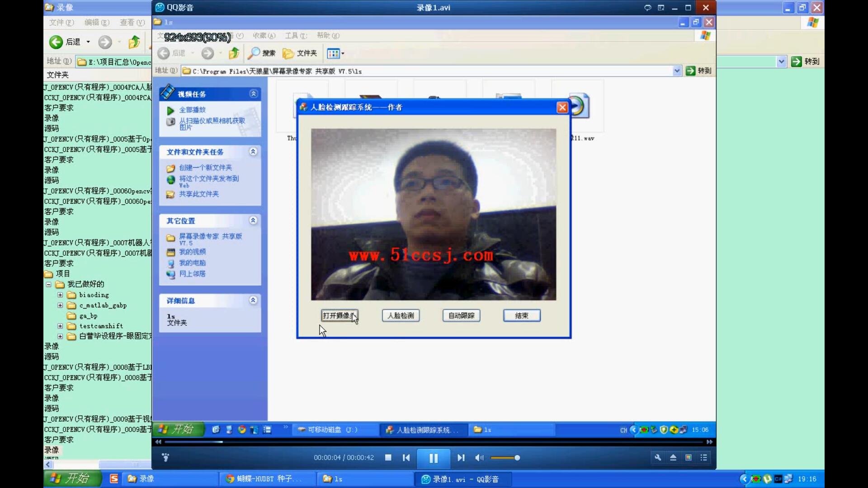Image resolution: width=868 pixels, height=488 pixels.
Task: Click the folder tree horizontal scrollbar left arrow
Action: (x=48, y=465)
